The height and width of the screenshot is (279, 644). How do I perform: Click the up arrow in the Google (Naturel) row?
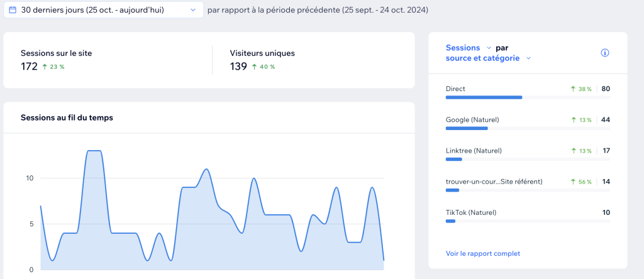pos(574,120)
